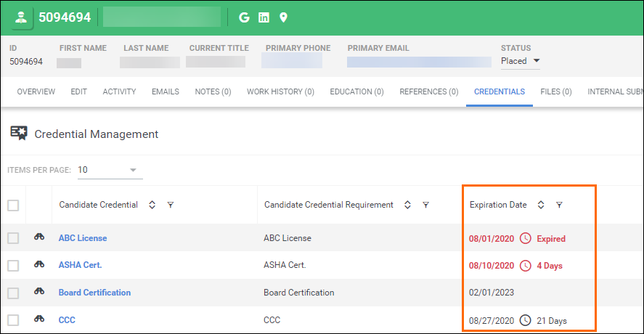Click clock icon next to 21 Days
Viewport: 644px width, 334px height.
[526, 320]
